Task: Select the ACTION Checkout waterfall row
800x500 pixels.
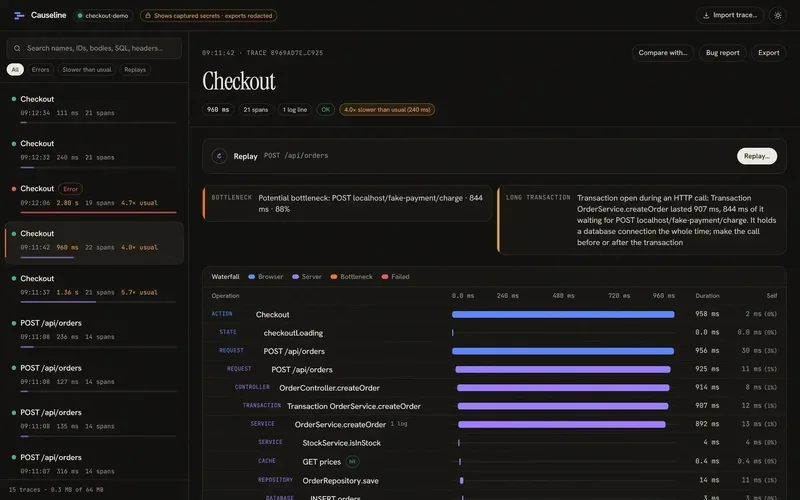Action: click(494, 314)
